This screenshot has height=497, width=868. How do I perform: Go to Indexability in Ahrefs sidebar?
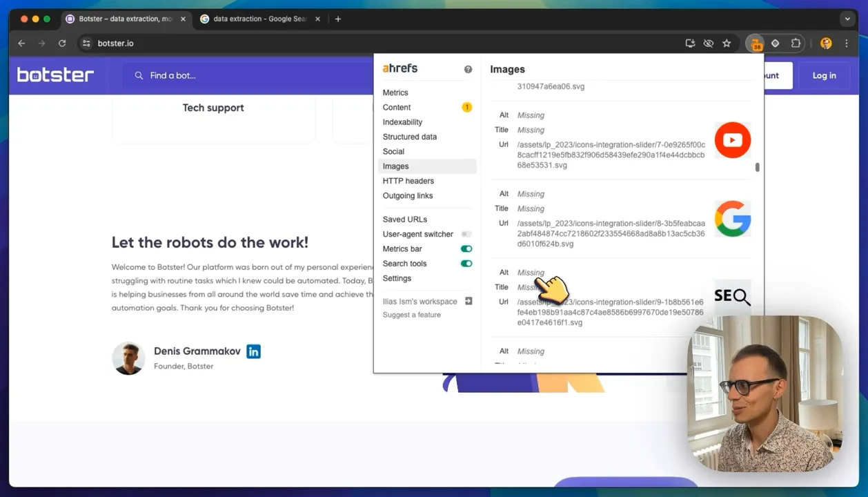click(x=402, y=122)
